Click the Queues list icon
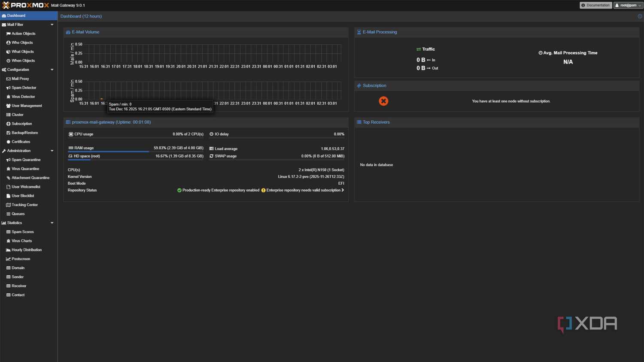 point(8,214)
